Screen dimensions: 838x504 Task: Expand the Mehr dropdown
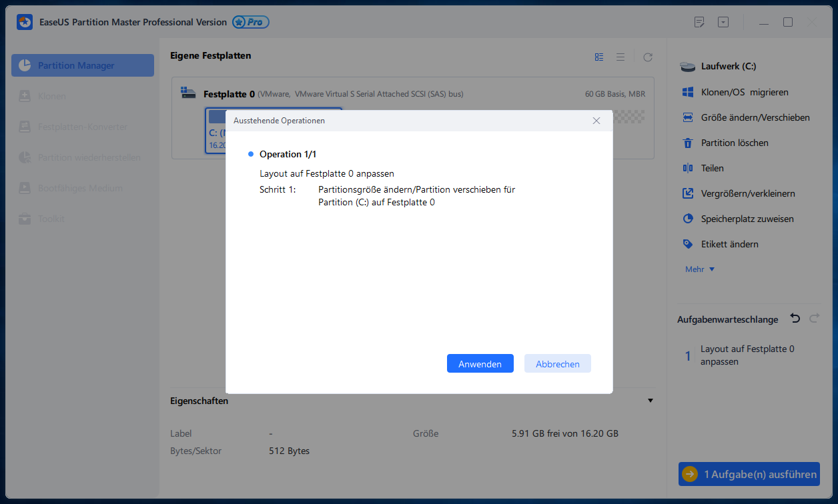(x=700, y=269)
